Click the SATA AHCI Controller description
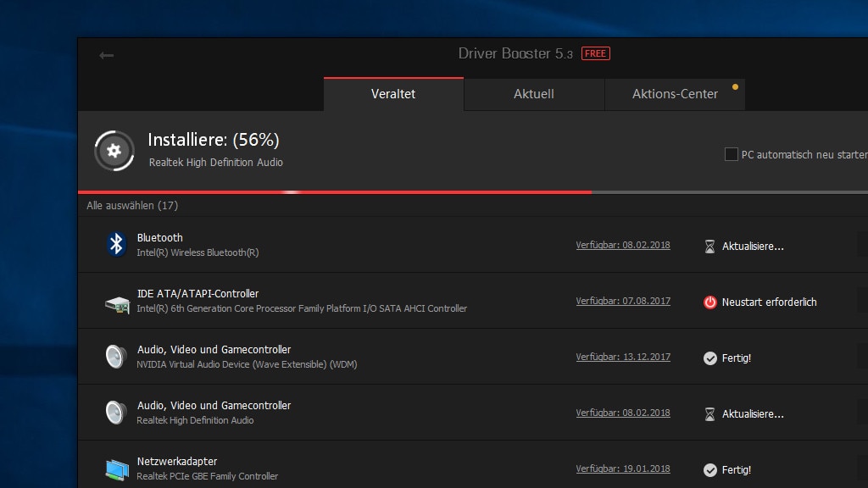The image size is (868, 488). (302, 308)
